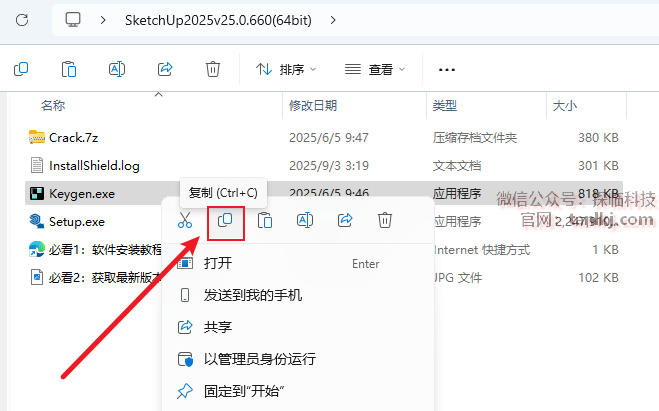Sort by the 修改日期 column header

(x=313, y=105)
